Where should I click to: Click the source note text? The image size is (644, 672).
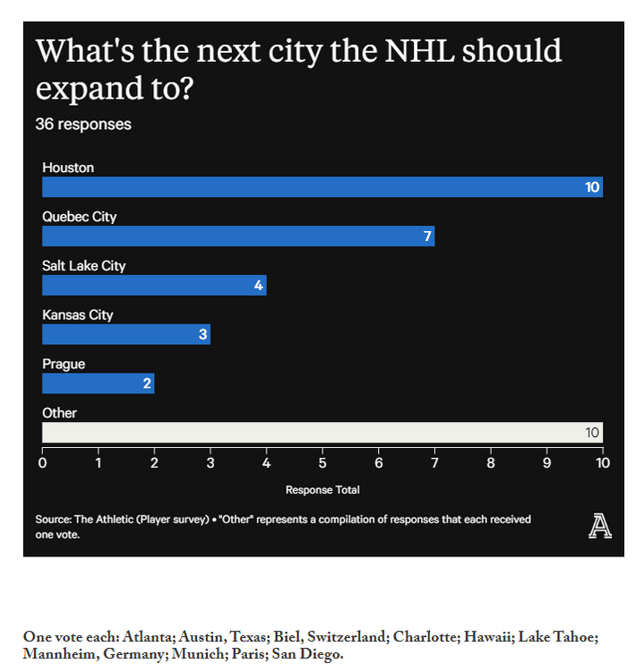coord(282,526)
